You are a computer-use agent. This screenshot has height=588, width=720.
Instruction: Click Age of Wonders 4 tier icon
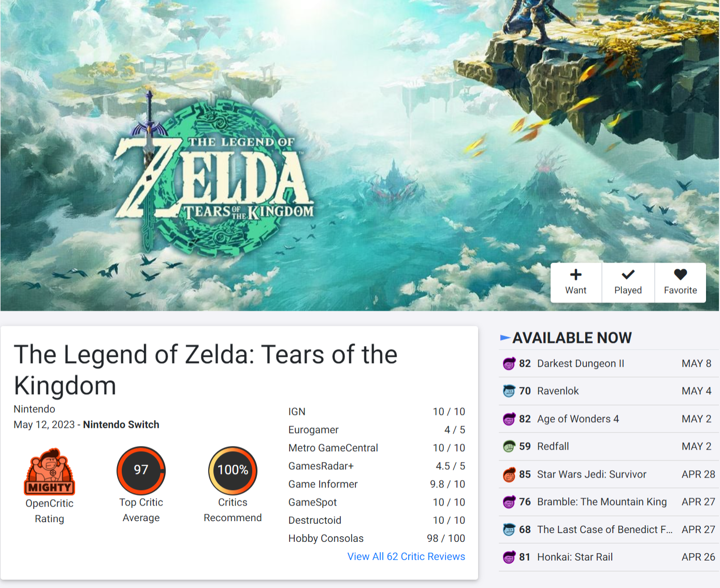pyautogui.click(x=509, y=419)
